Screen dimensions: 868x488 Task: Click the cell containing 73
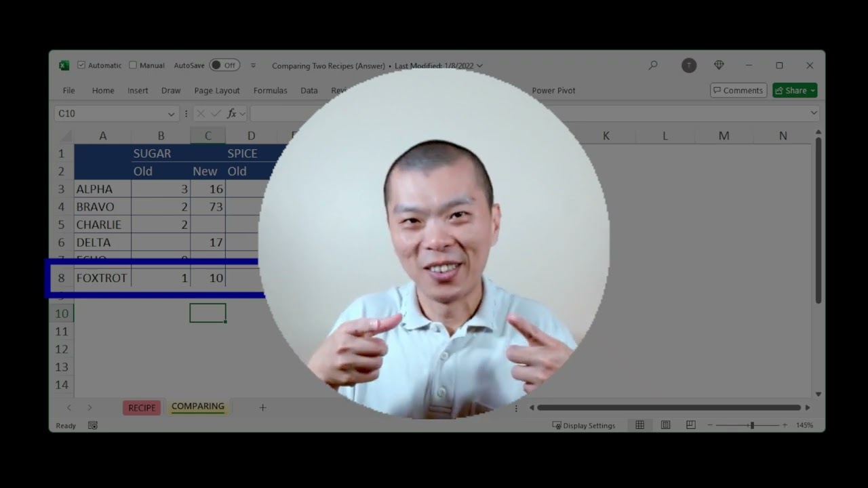pos(208,207)
